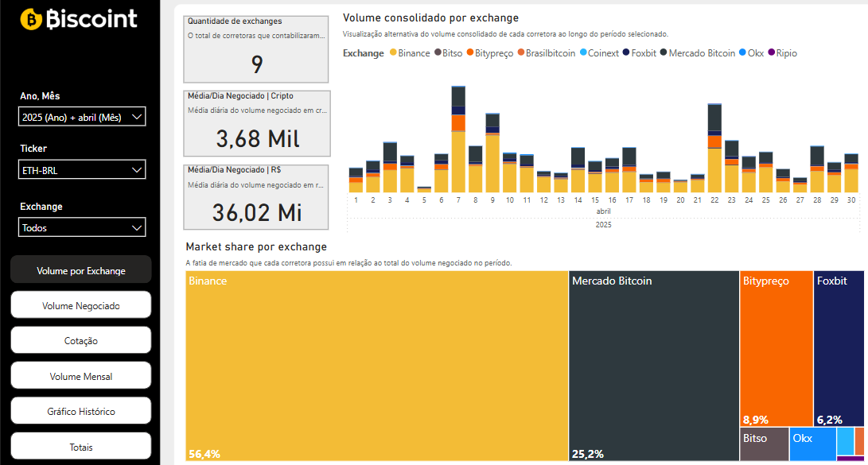Click the day 5 bar in chart
This screenshot has width=868, height=465.
[x=425, y=190]
